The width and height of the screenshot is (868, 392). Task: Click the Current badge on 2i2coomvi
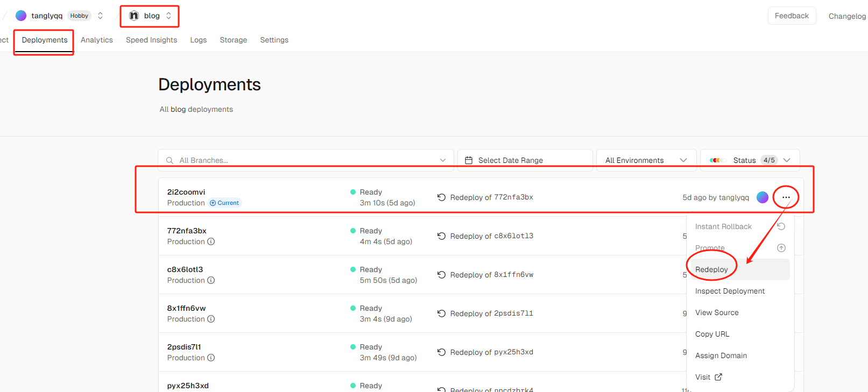[224, 203]
